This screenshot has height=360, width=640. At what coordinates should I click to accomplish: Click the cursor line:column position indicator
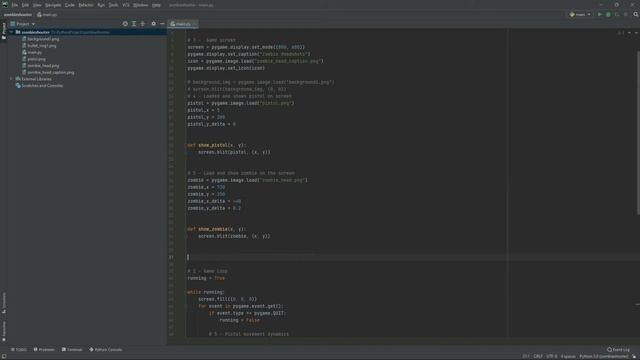point(526,357)
